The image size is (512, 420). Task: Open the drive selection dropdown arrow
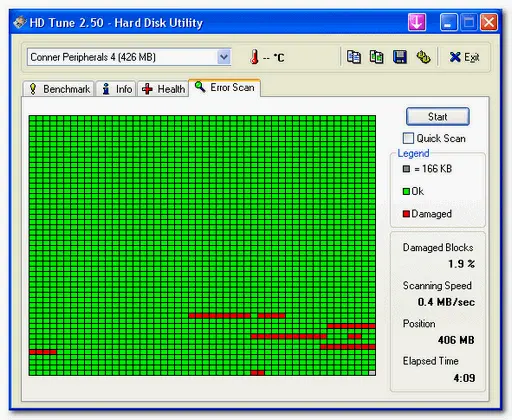pos(224,57)
